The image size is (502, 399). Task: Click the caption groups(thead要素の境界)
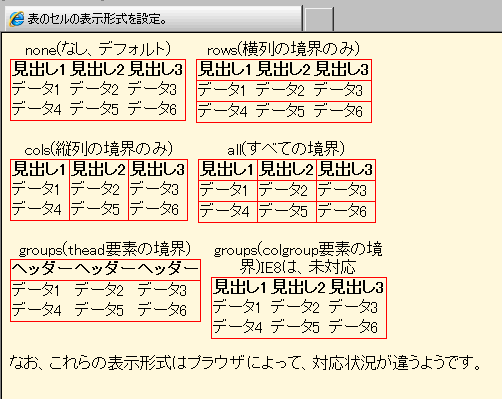tap(105, 249)
